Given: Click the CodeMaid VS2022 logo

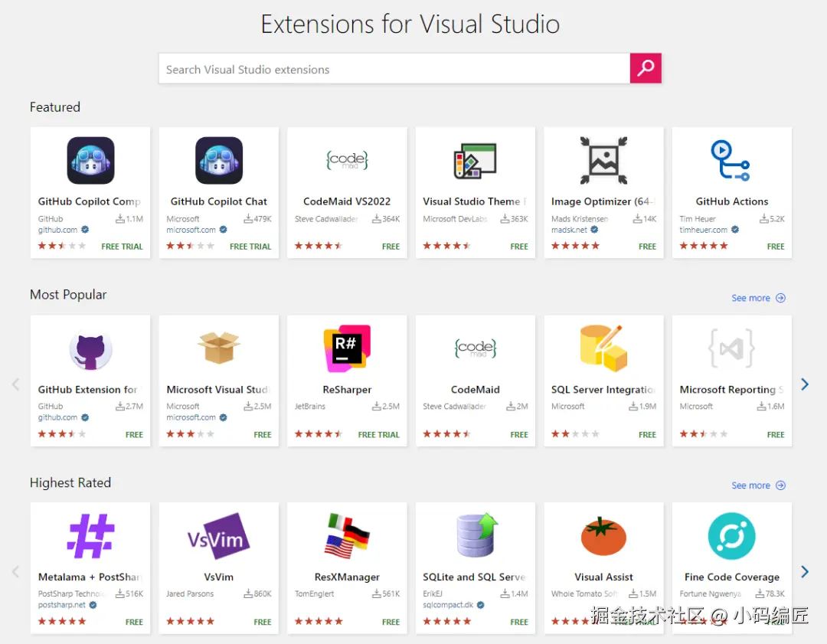Looking at the screenshot, I should 347,160.
